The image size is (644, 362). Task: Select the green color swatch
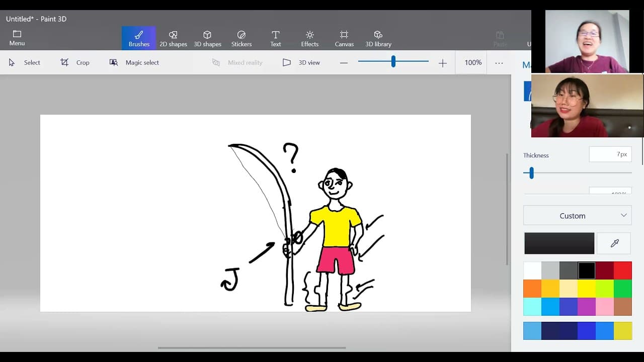coord(623,289)
